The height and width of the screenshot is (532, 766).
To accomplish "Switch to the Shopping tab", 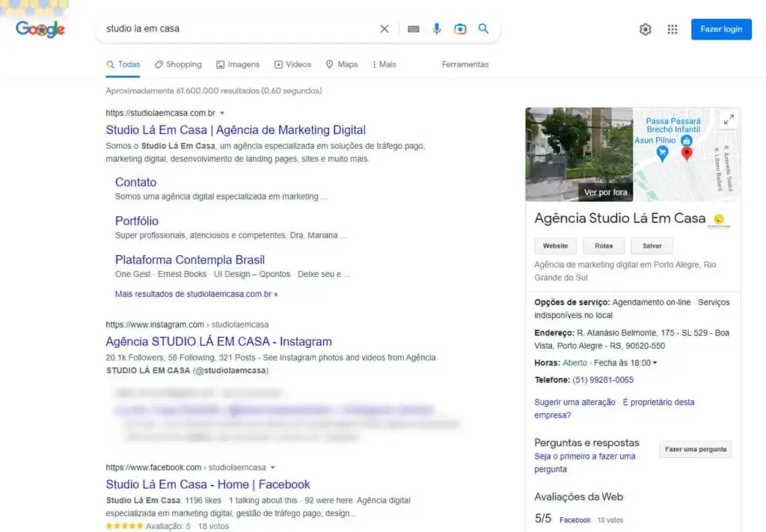I will click(x=178, y=64).
